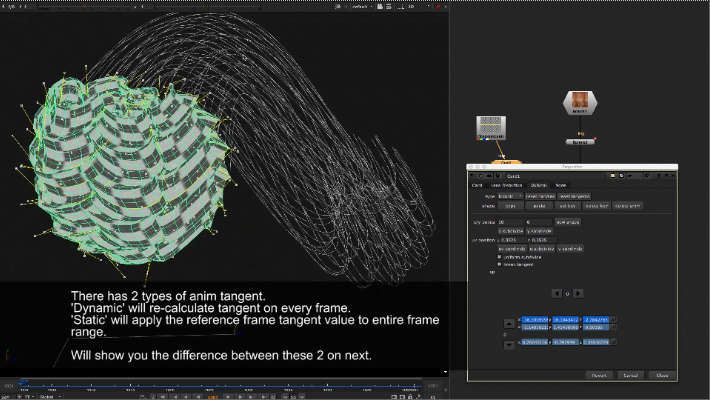Open the type dropdown showing bicubic
The image size is (710, 400).
[x=510, y=196]
